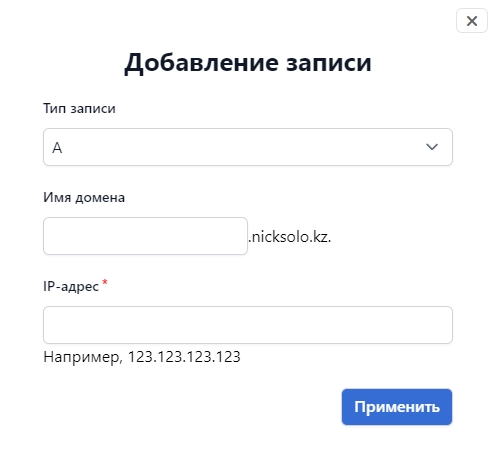Activate the required IP address text box
Image resolution: width=495 pixels, height=468 pixels.
click(x=248, y=325)
